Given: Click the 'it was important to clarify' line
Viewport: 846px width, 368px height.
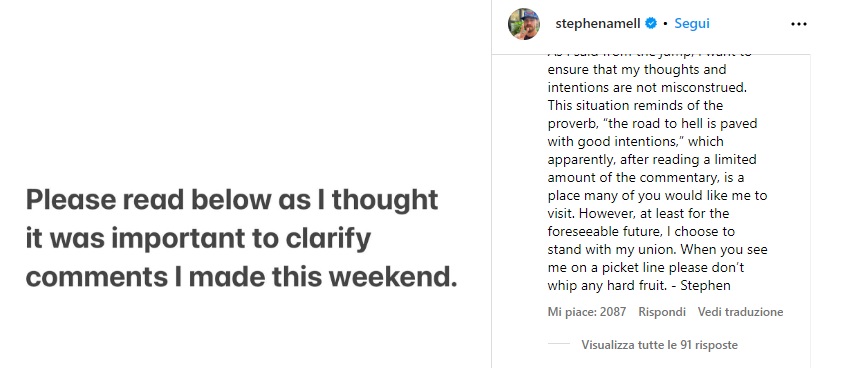Looking at the screenshot, I should [198, 239].
